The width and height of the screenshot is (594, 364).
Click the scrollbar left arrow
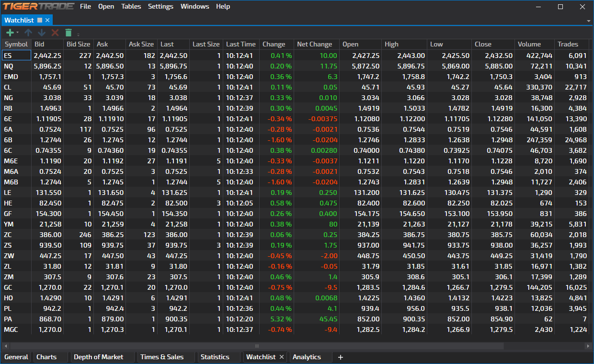point(6,346)
